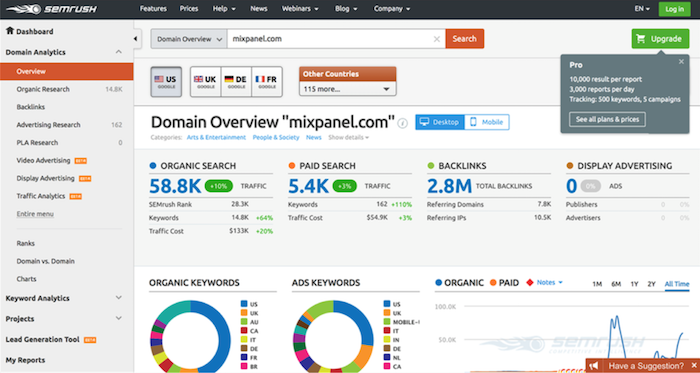This screenshot has height=373, width=700.
Task: Close the Have a Suggestion bar
Action: (x=693, y=366)
